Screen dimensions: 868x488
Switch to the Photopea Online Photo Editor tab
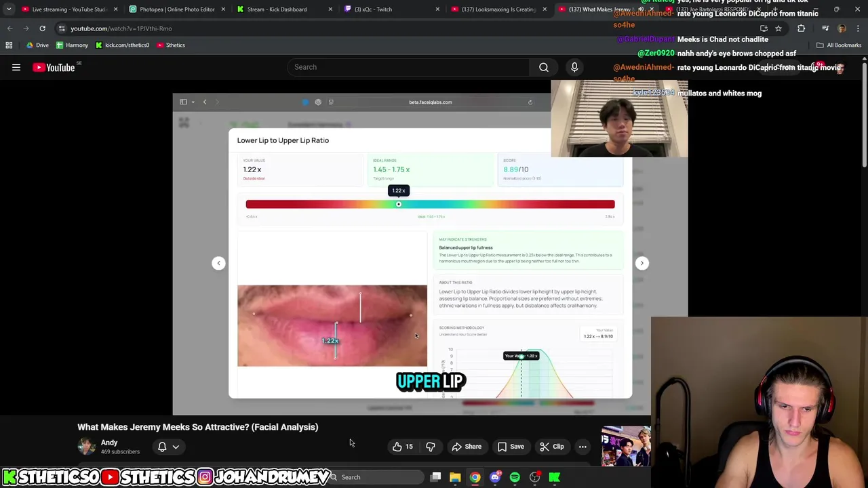tap(178, 9)
